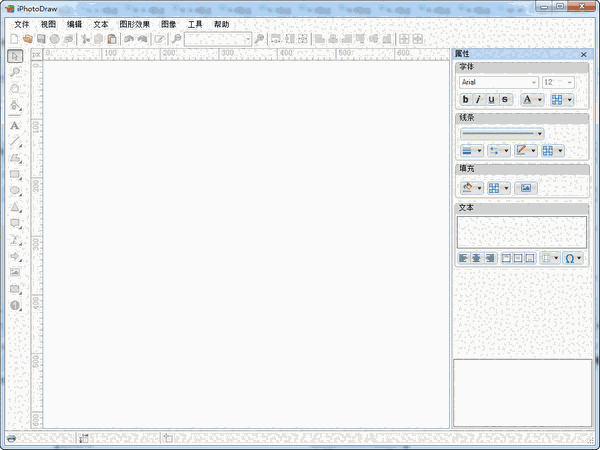The width and height of the screenshot is (600, 450).
Task: Select the block arrow shape tool
Action: [x=15, y=256]
